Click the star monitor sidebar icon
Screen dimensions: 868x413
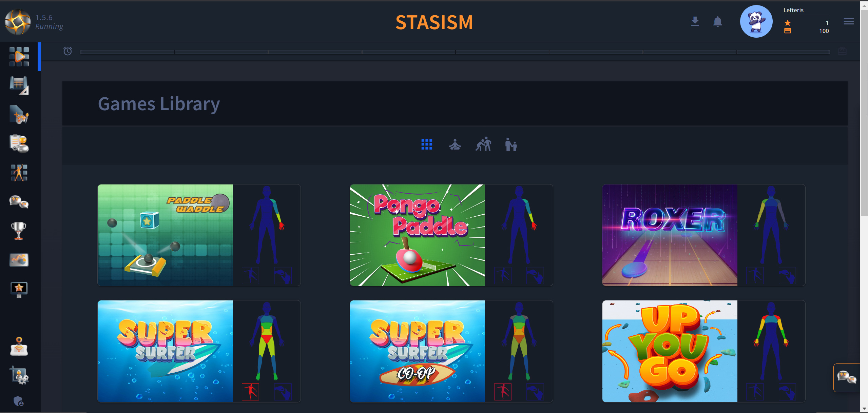(19, 290)
